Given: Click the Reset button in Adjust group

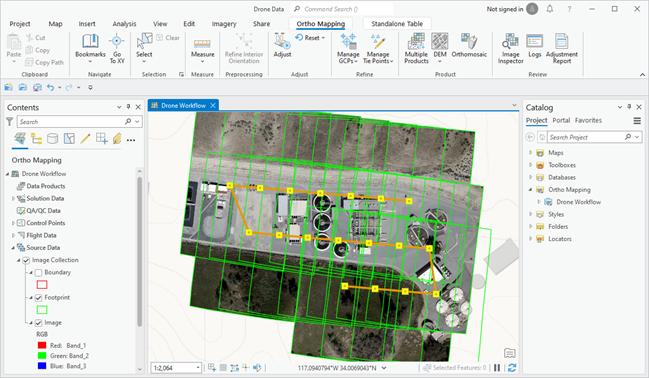Looking at the screenshot, I should pyautogui.click(x=310, y=38).
